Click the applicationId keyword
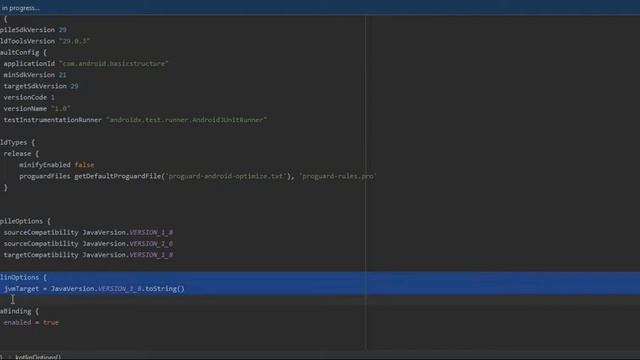The width and height of the screenshot is (640, 360). click(29, 64)
